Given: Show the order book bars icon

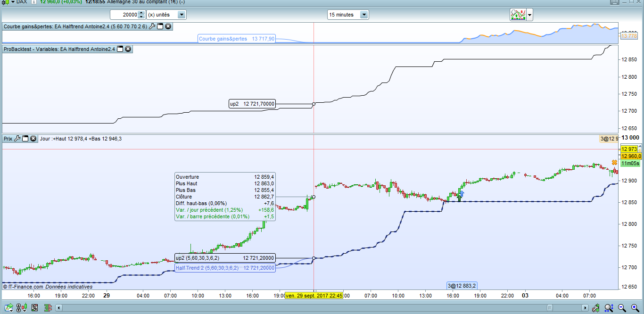Looking at the screenshot, I should click(x=48, y=308).
